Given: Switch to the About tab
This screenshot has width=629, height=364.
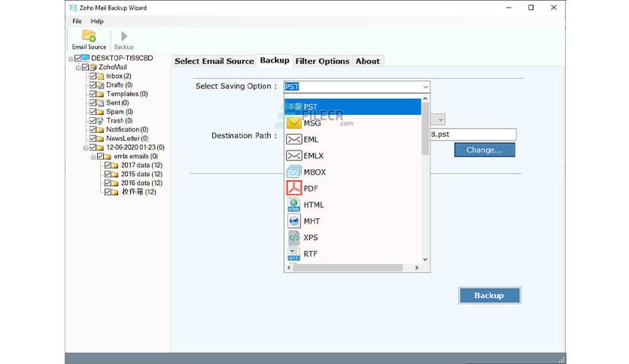Looking at the screenshot, I should pos(367,62).
